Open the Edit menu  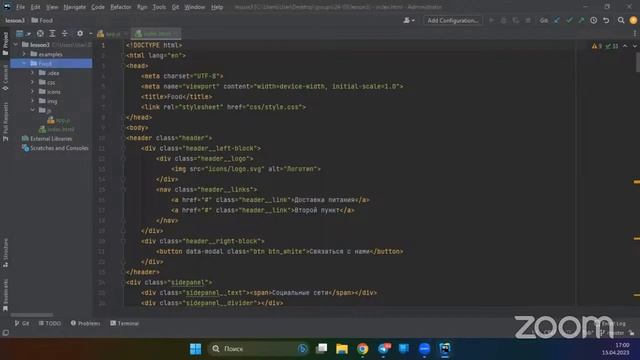(x=35, y=7)
